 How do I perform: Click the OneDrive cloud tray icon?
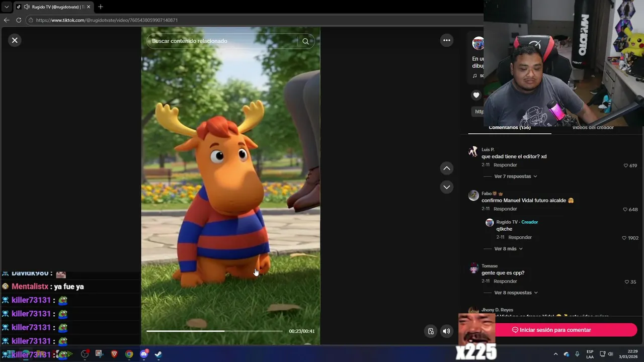point(567,354)
